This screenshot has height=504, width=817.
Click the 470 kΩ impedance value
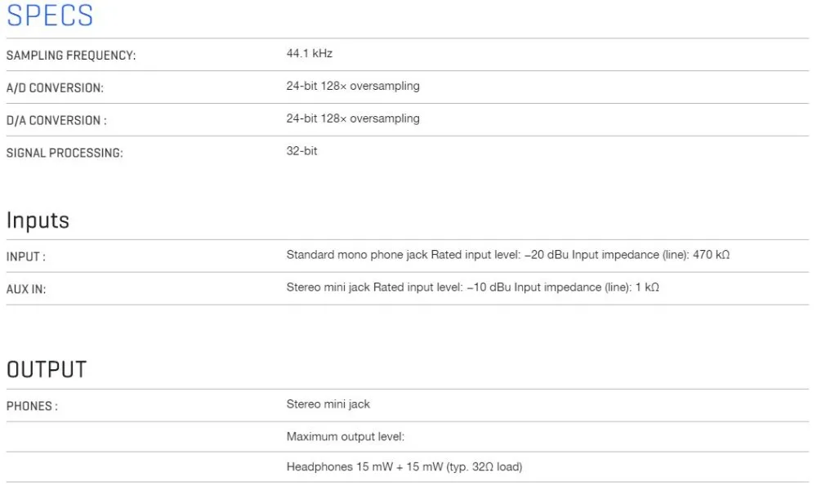[712, 255]
